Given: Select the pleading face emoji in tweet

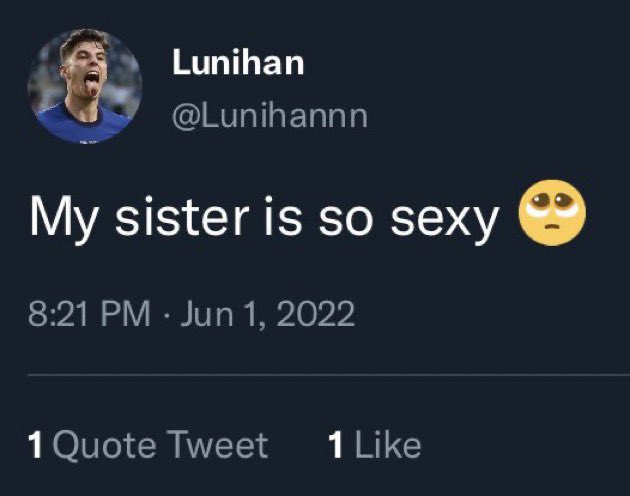Looking at the screenshot, I should [552, 213].
